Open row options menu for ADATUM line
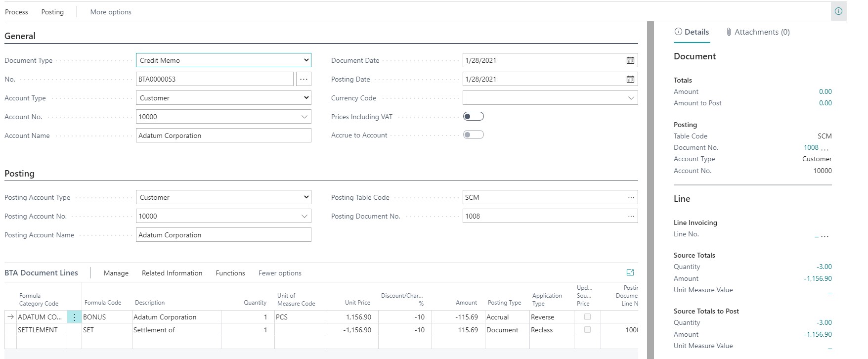 pos(74,317)
